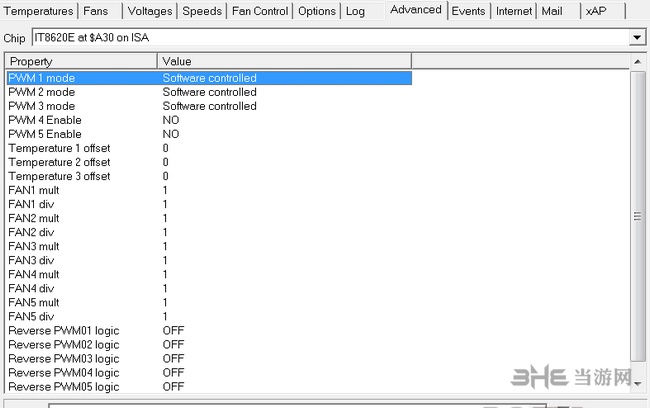Select Temperature 2 offset property

point(59,163)
